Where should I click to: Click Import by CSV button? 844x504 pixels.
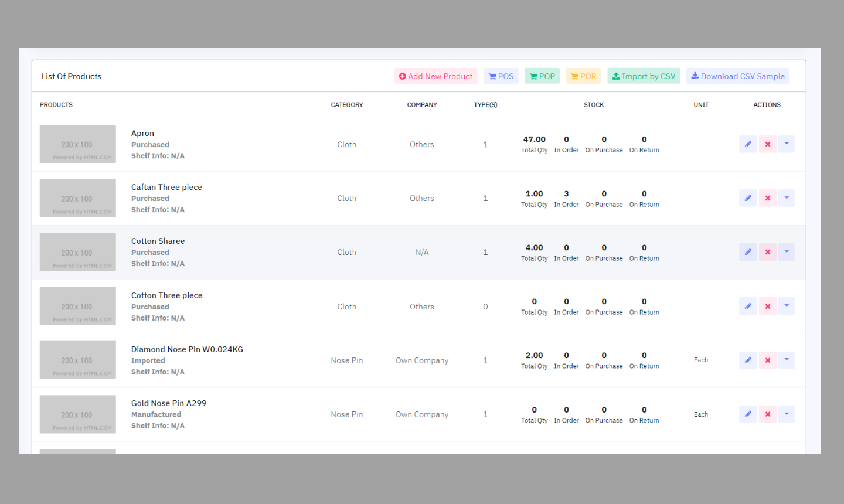644,76
